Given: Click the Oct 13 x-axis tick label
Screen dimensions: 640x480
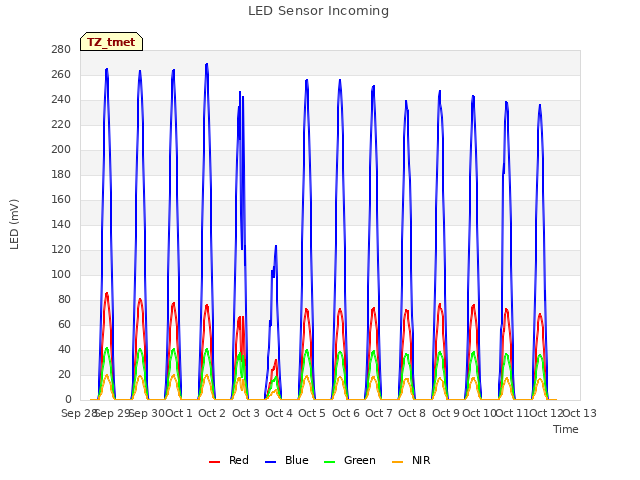Looking at the screenshot, I should (580, 413).
